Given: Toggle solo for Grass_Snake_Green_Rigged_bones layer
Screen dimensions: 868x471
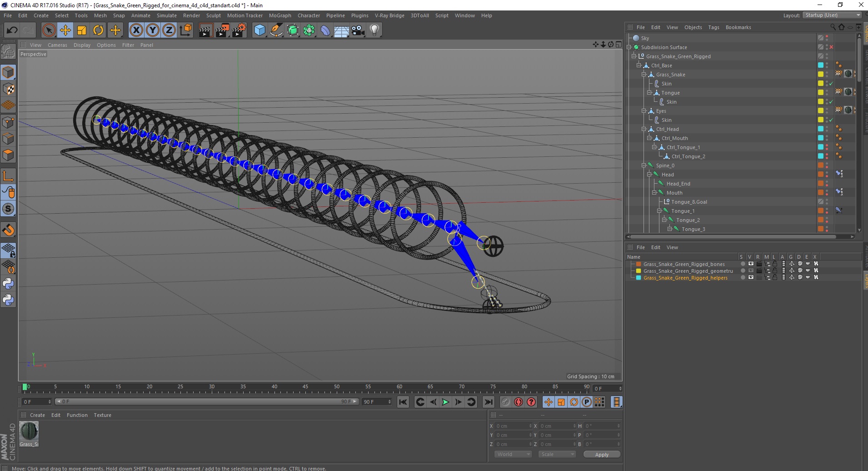Looking at the screenshot, I should pyautogui.click(x=743, y=264).
